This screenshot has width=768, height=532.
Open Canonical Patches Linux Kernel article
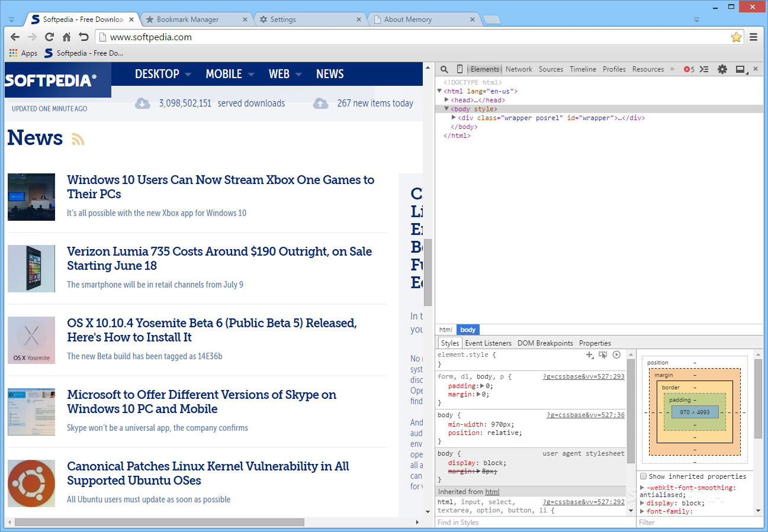(208, 473)
